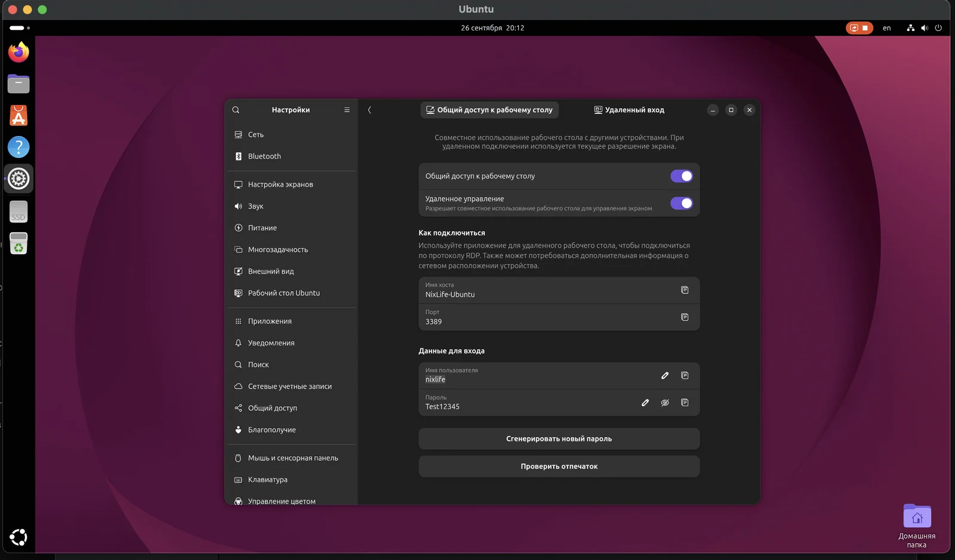
Task: Open the power menu in top bar
Action: [938, 28]
